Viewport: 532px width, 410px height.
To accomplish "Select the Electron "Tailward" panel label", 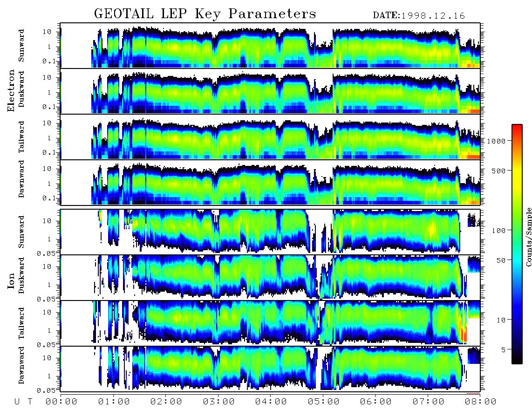I will [21, 137].
